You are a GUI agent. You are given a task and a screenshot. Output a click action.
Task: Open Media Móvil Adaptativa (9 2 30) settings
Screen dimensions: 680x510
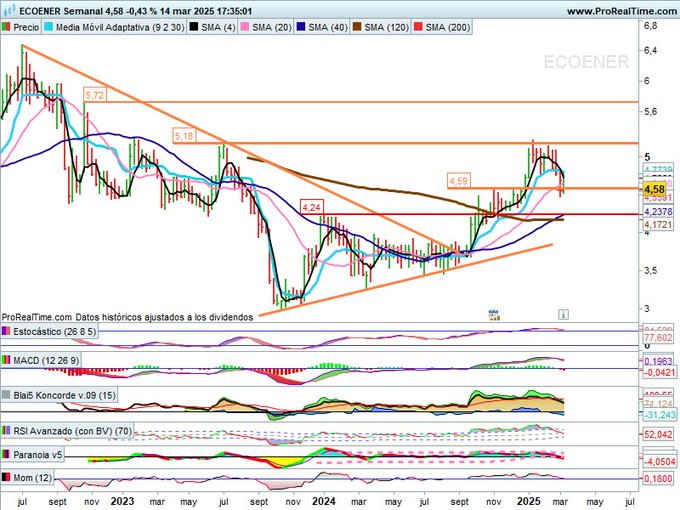click(x=120, y=27)
